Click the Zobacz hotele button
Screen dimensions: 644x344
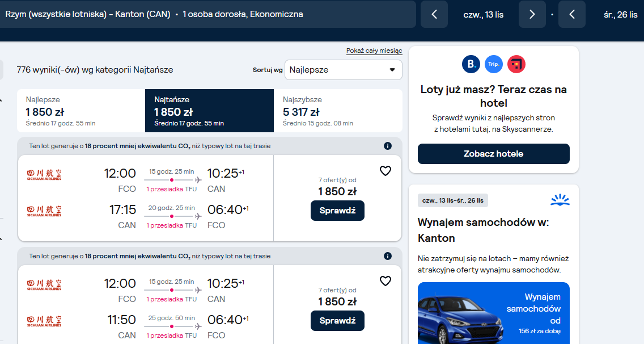coord(493,154)
